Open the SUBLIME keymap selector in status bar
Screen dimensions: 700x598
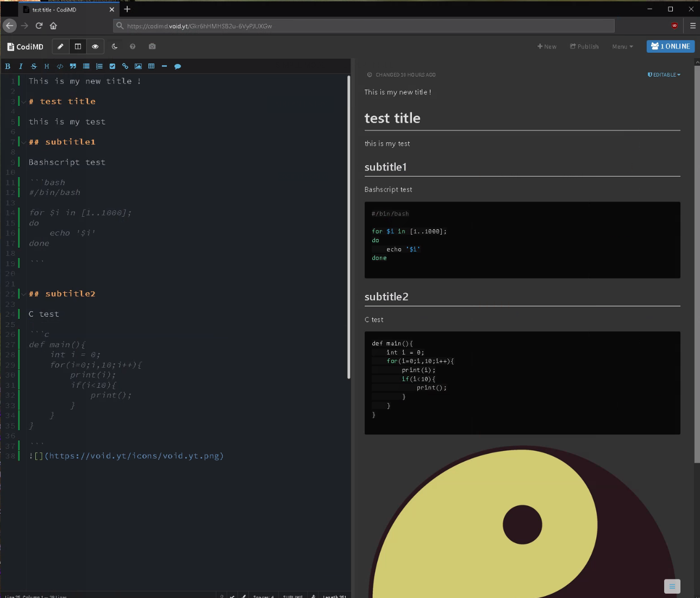(293, 596)
